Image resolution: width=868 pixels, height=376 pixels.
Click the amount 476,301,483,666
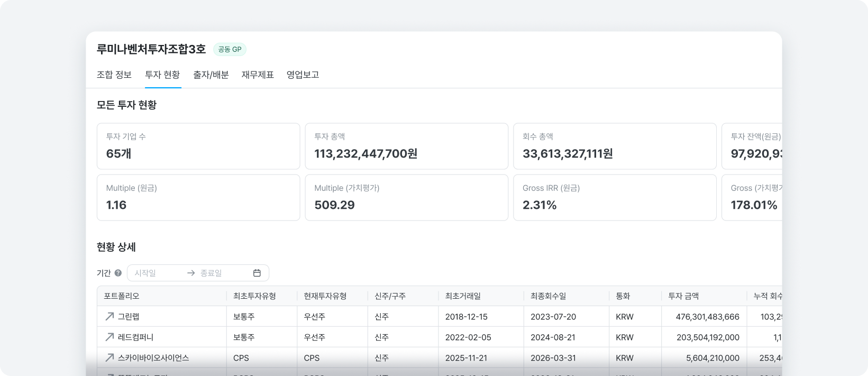708,317
